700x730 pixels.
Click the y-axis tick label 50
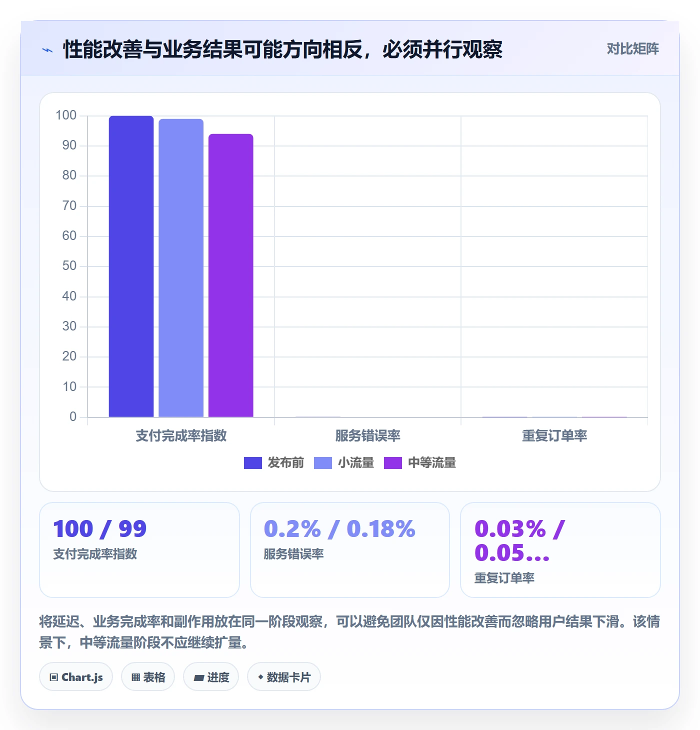69,265
